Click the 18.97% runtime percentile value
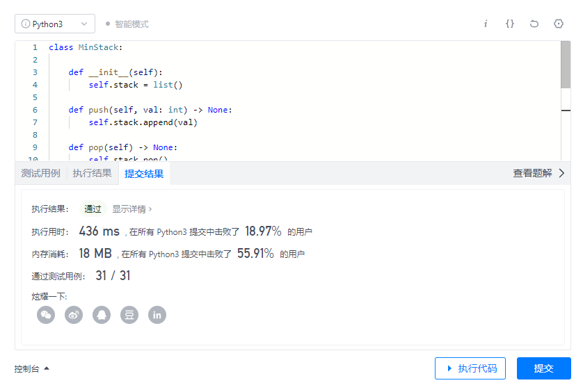Screen dimensions: 583x392 (263, 231)
